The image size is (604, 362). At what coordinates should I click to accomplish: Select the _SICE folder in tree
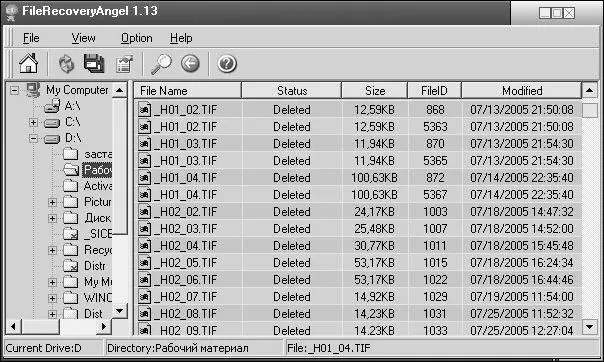[88, 234]
